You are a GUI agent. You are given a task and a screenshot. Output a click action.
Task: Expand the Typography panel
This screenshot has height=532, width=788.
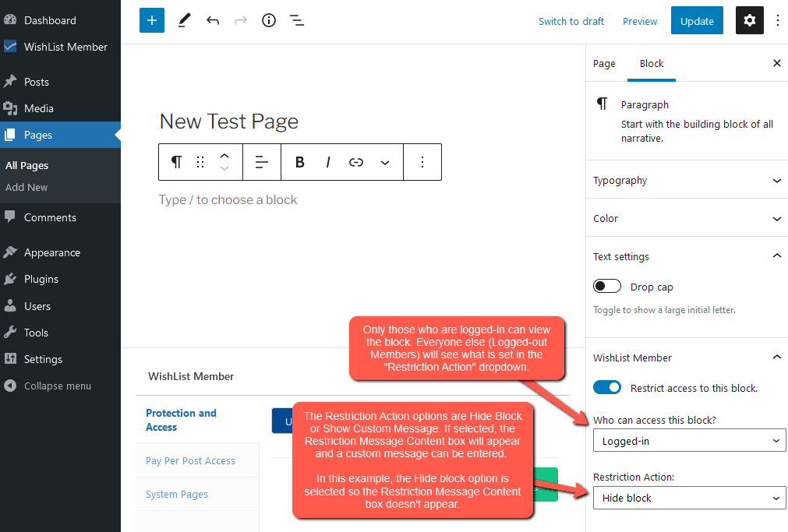point(687,180)
